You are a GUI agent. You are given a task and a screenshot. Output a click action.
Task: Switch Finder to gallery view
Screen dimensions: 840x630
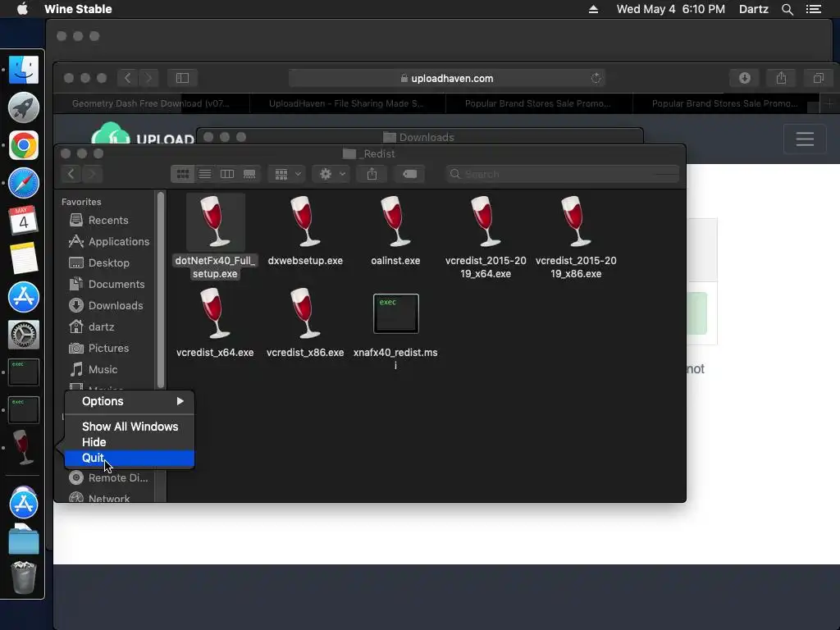[x=249, y=174]
